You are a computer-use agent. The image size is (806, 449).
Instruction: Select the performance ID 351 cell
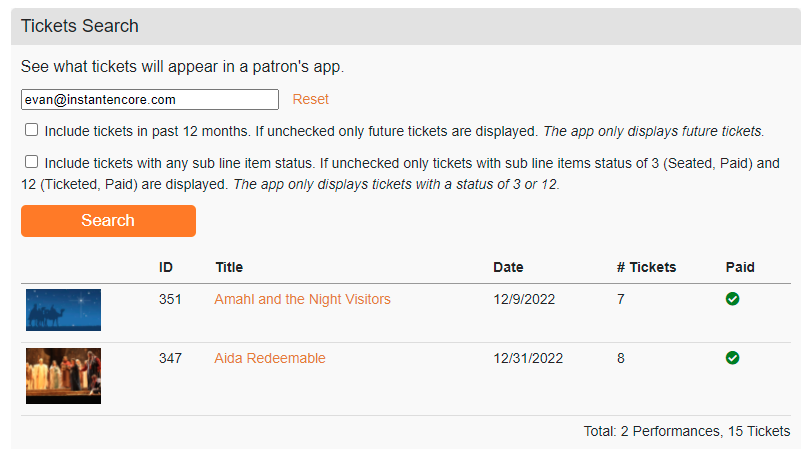coord(170,299)
